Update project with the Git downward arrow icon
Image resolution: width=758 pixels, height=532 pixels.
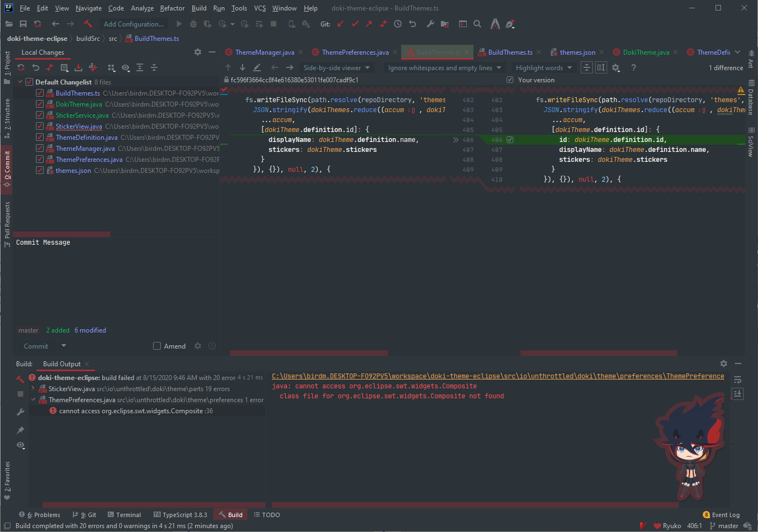point(340,24)
